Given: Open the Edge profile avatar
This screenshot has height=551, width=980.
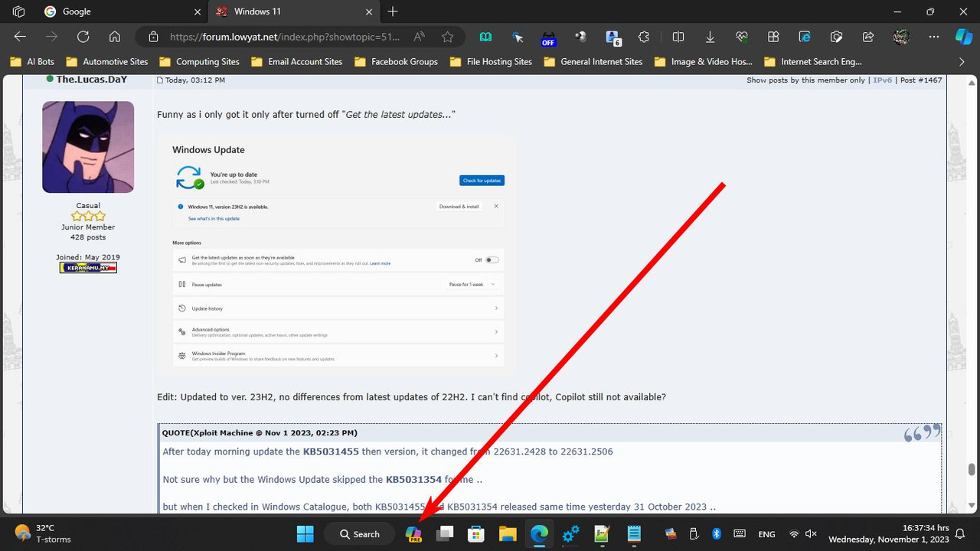Looking at the screenshot, I should pos(900,37).
